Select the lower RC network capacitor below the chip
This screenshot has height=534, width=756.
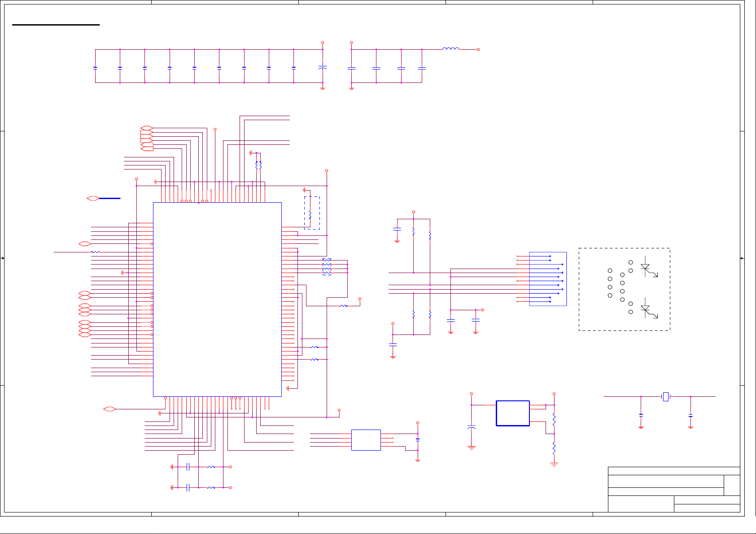(x=188, y=487)
